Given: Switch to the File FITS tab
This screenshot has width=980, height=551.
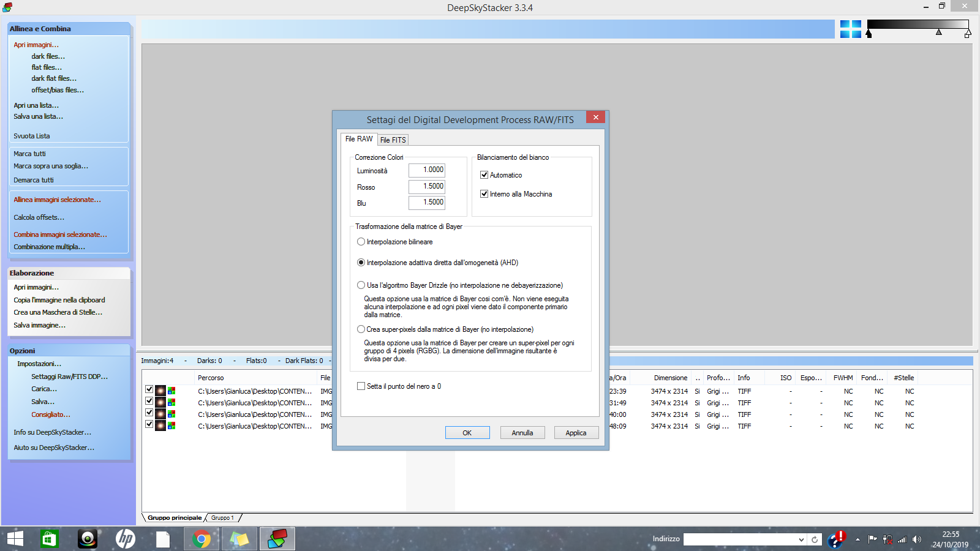Looking at the screenshot, I should pyautogui.click(x=393, y=140).
